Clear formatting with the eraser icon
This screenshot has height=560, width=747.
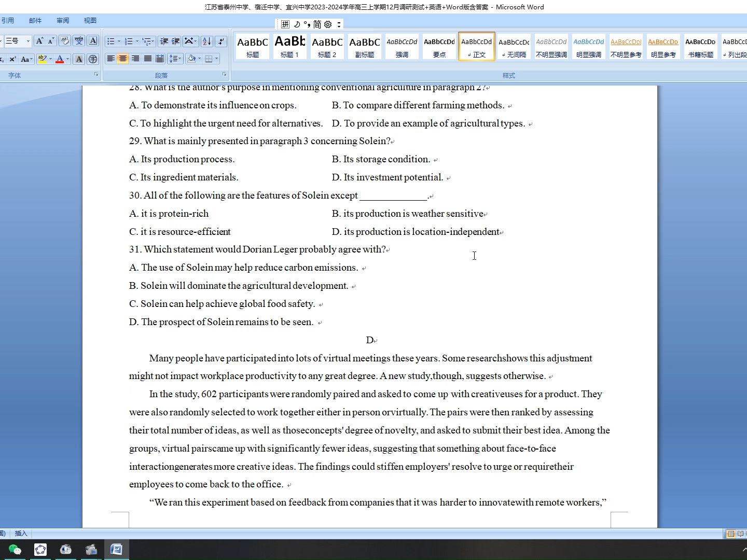tap(65, 41)
